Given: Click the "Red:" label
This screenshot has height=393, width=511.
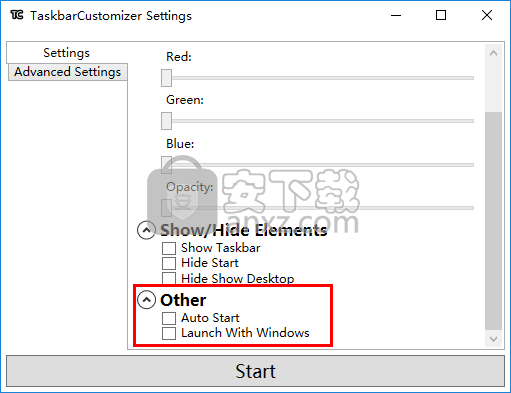Looking at the screenshot, I should tap(179, 57).
